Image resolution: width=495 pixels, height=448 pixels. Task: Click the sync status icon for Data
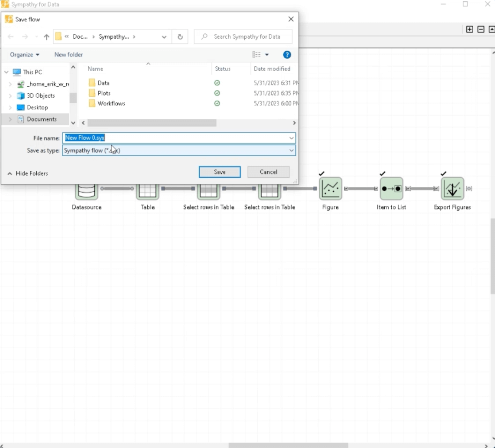click(x=217, y=83)
